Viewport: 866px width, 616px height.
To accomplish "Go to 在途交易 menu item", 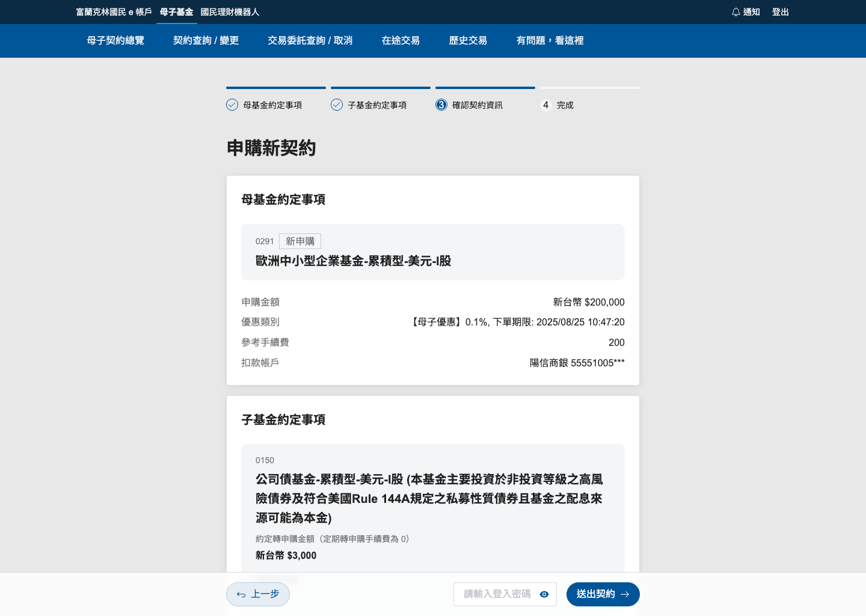I will pos(401,40).
